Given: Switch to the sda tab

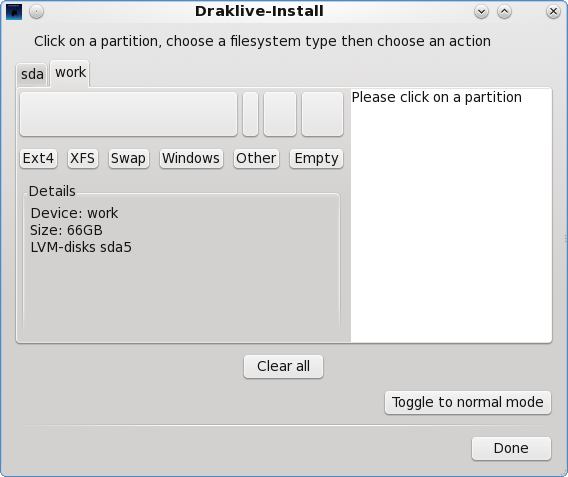Looking at the screenshot, I should (x=32, y=75).
